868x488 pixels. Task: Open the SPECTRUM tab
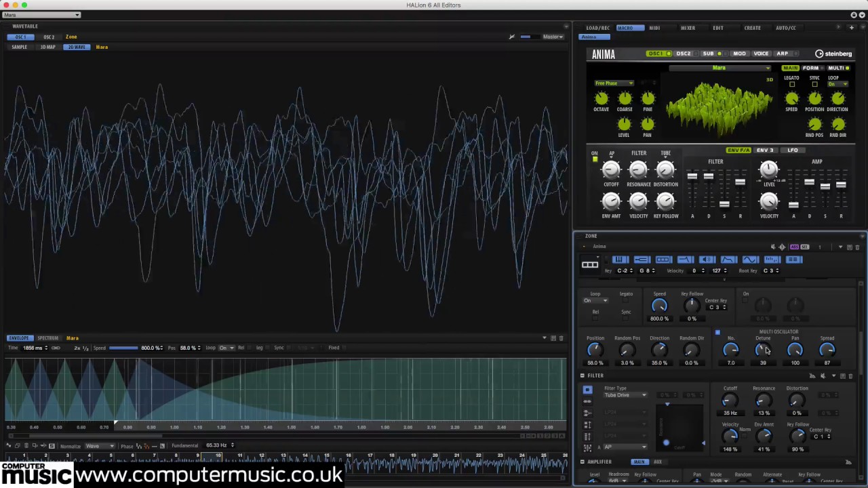[47, 338]
